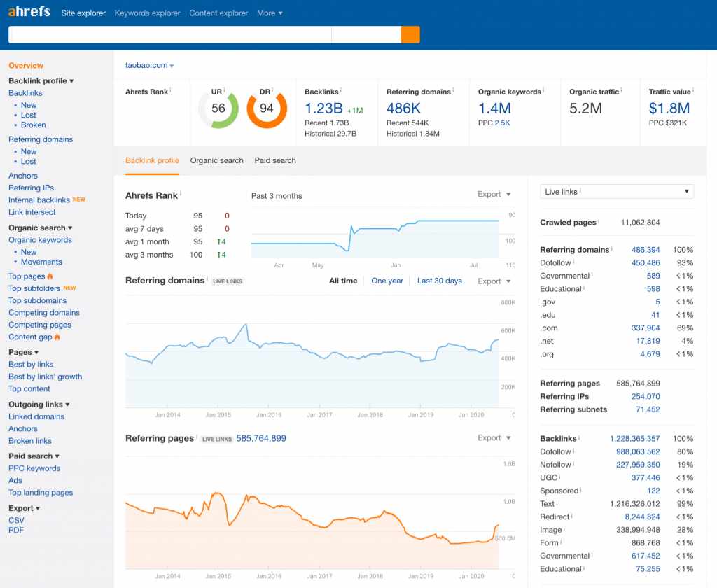This screenshot has height=588, width=717.
Task: Click the NEW badge by Internal backlinks
Action: click(x=79, y=199)
